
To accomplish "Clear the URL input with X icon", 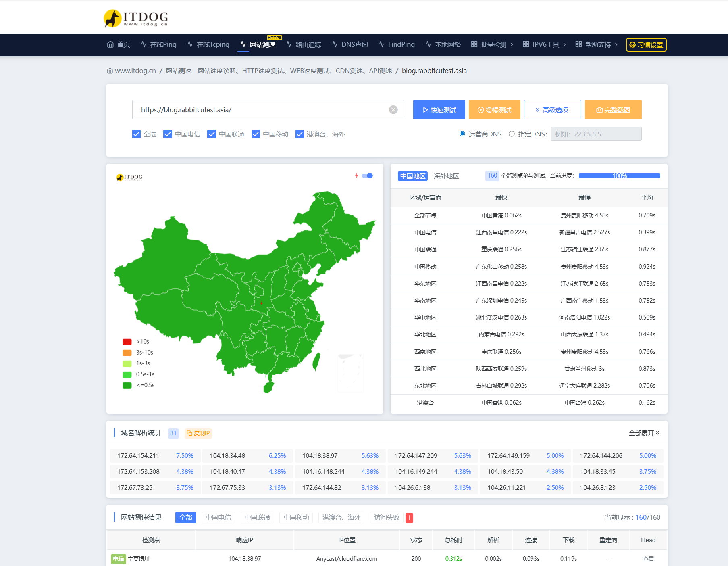I will tap(393, 110).
